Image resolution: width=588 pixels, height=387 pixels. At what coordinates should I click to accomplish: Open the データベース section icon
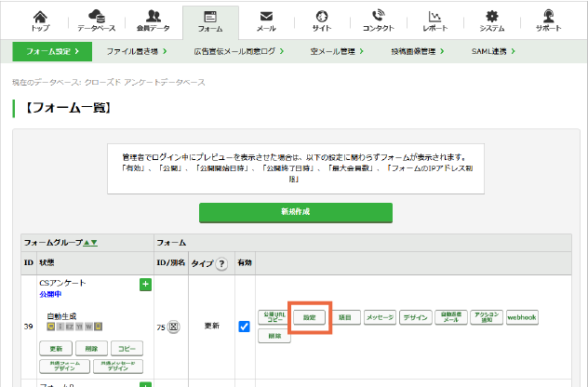[97, 21]
